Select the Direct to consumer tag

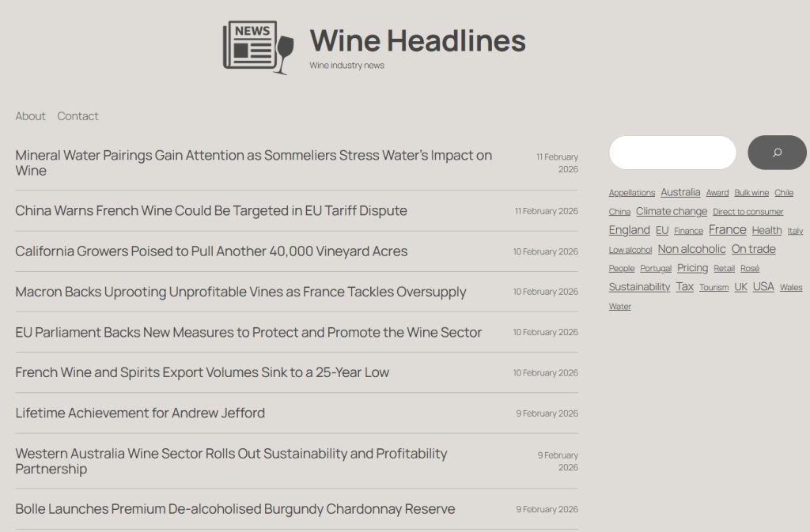[748, 212]
